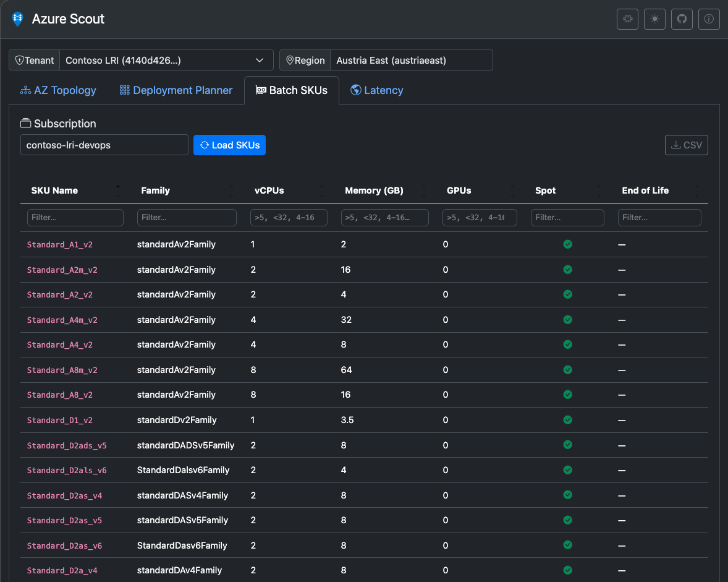Click Spot checkmark icon for Standard_D2als_v6
Image resolution: width=728 pixels, height=582 pixels.
coord(567,470)
